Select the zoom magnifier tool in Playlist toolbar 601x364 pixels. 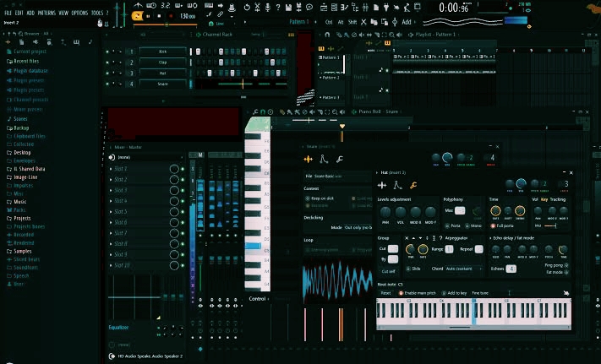pyautogui.click(x=392, y=35)
